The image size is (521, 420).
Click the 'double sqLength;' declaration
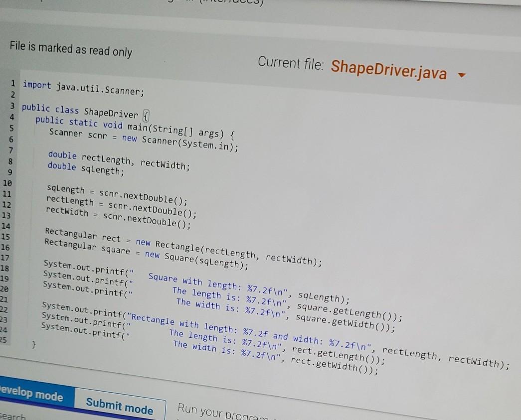[x=86, y=168]
